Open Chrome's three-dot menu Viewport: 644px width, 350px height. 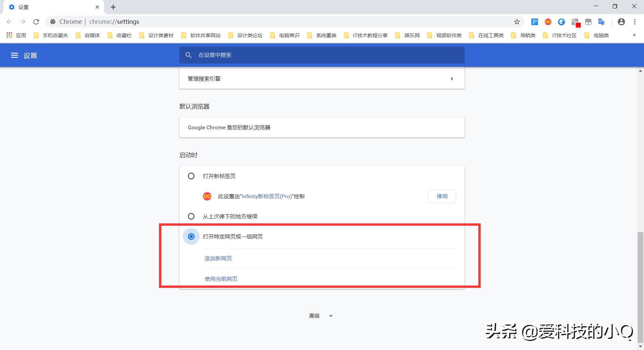tap(635, 21)
